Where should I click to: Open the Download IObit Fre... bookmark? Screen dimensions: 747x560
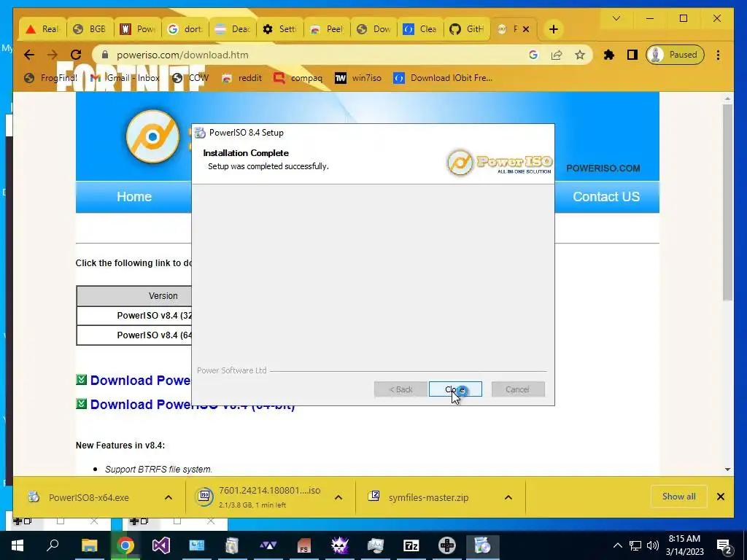(443, 77)
